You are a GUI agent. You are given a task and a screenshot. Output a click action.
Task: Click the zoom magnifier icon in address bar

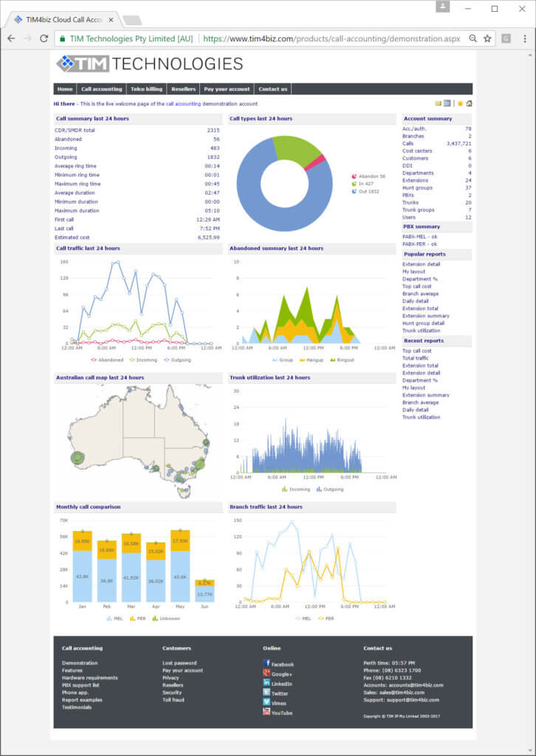click(x=473, y=38)
